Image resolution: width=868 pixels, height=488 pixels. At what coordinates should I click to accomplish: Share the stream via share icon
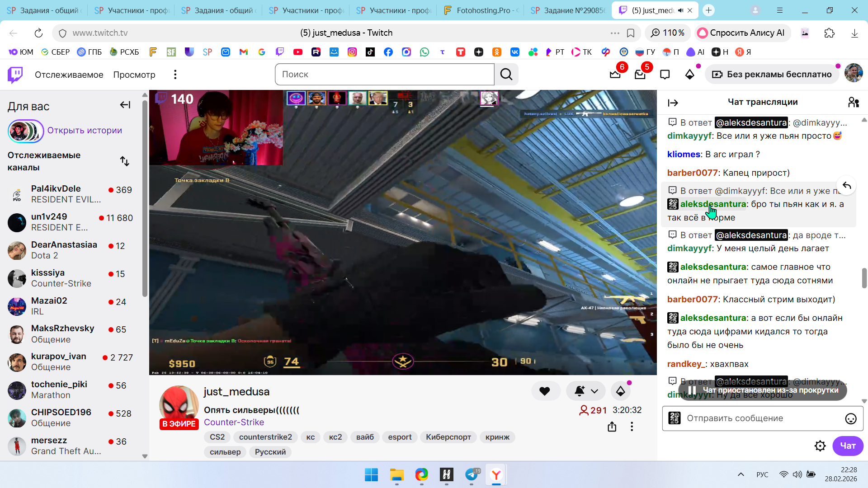pos(612,427)
